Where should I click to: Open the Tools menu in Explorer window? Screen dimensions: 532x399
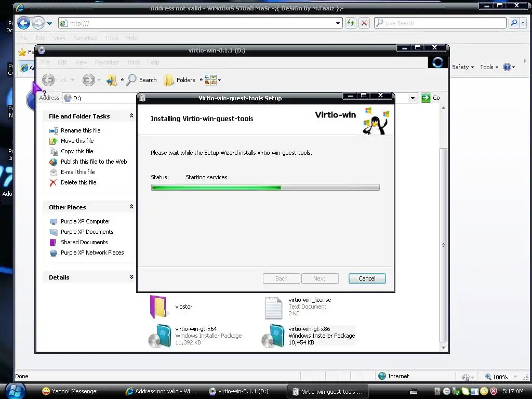[x=134, y=62]
